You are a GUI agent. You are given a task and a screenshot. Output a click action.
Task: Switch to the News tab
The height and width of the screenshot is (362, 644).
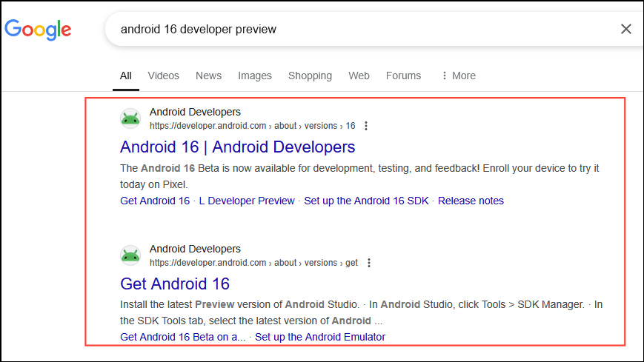(208, 76)
